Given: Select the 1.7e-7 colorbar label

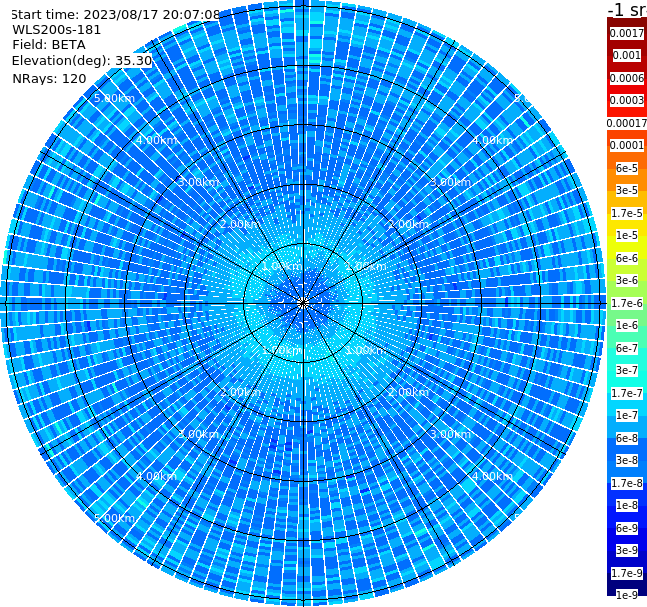Looking at the screenshot, I should (627, 393).
